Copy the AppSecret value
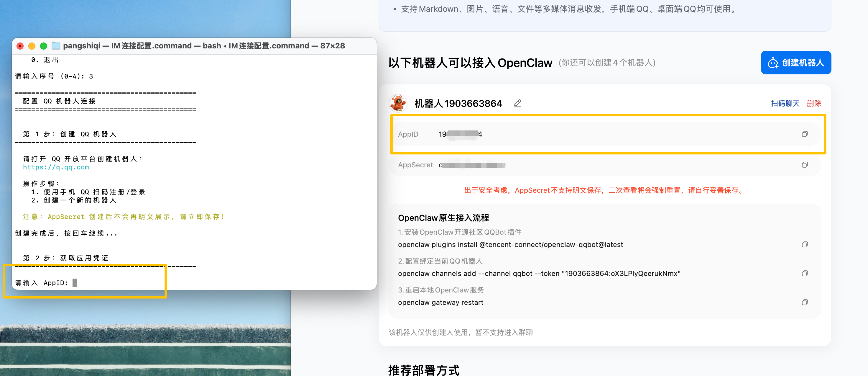Viewport: 868px width, 376px height. [804, 165]
